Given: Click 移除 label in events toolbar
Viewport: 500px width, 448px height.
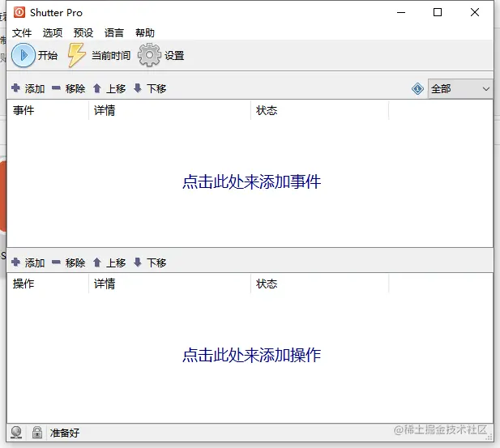Looking at the screenshot, I should (75, 88).
